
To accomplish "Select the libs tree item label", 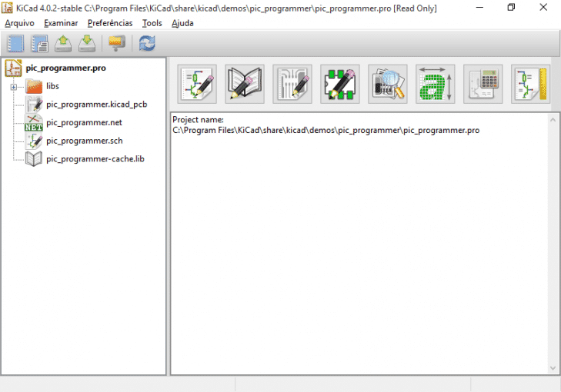I will point(52,86).
